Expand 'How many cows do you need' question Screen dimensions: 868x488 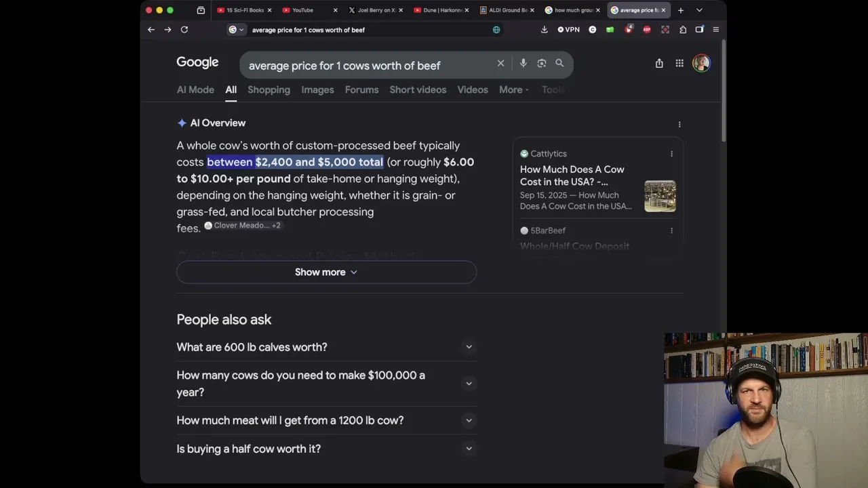click(326, 384)
